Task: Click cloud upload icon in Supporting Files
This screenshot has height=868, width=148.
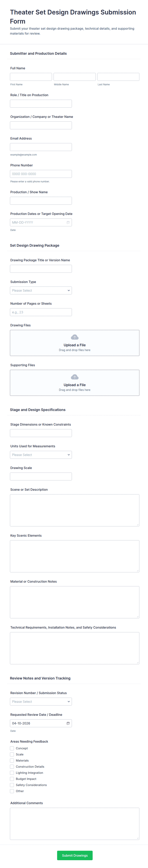Action: coord(74,377)
